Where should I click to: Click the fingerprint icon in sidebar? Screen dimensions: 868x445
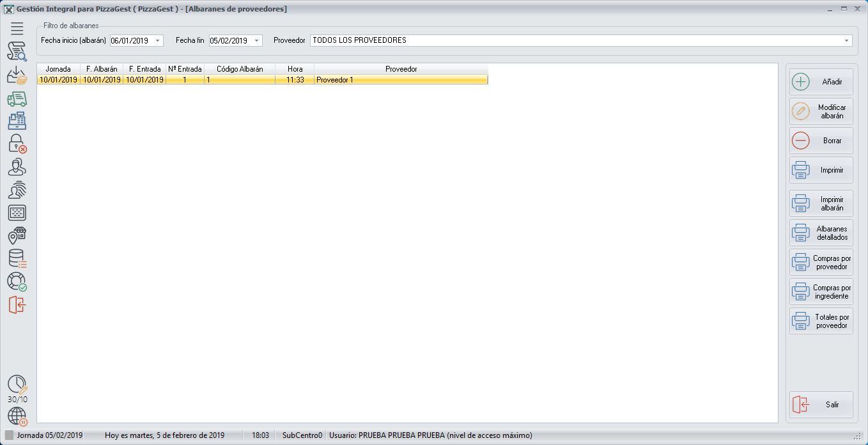click(17, 190)
